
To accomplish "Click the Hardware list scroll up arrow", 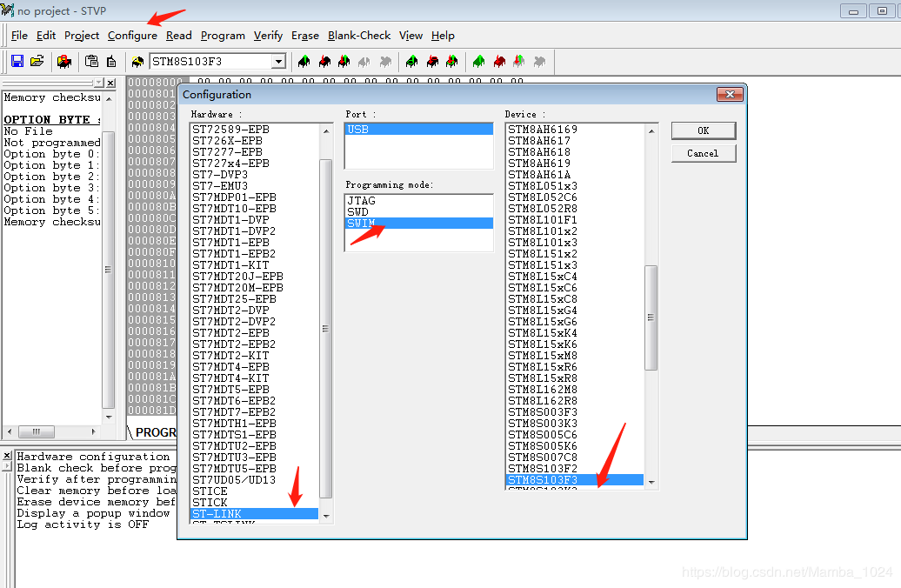I will click(326, 131).
